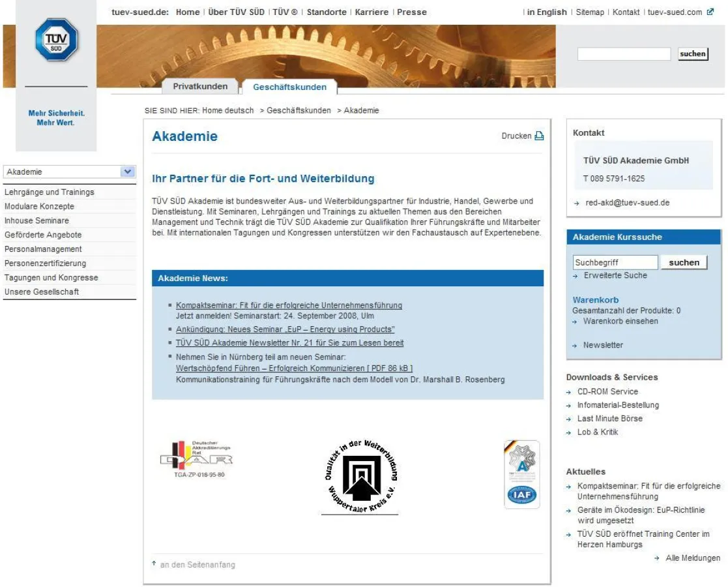Screen dimensions: 728x587
Task: Open the Inhouse Seminare sidebar link
Action: click(38, 220)
